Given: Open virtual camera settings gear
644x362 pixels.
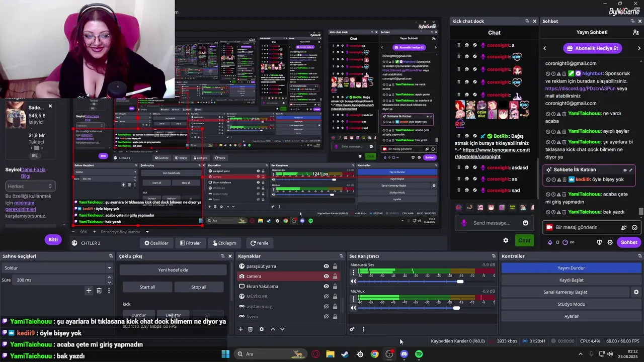Looking at the screenshot, I should coord(636,292).
